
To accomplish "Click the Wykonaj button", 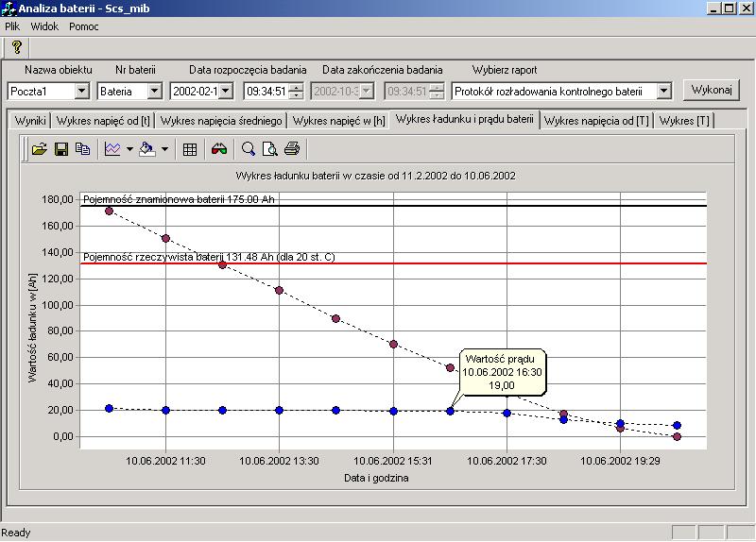I will pos(712,90).
